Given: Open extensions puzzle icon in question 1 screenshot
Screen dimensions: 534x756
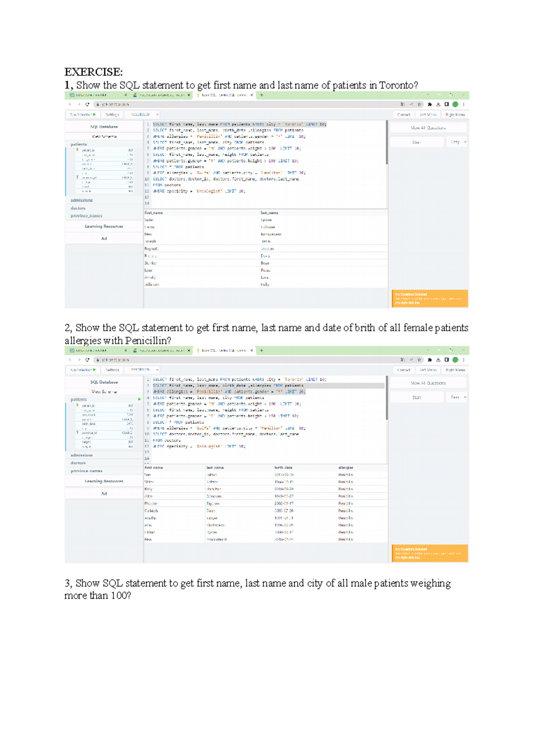Looking at the screenshot, I should (x=429, y=104).
